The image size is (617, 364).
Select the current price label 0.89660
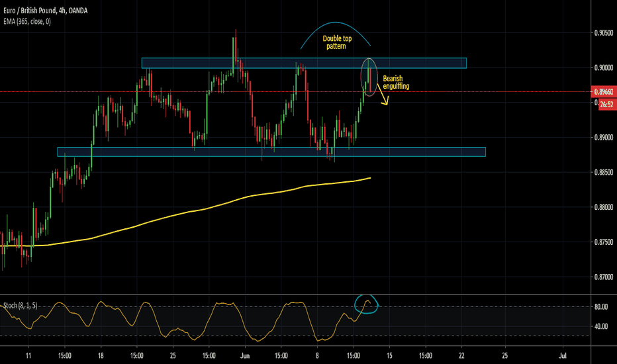(x=603, y=92)
